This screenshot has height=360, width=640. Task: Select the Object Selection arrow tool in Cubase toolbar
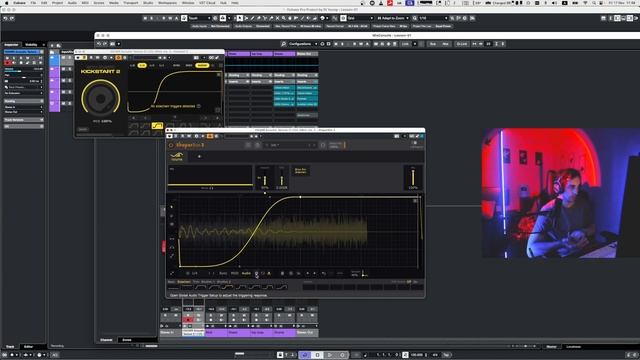pos(240,18)
